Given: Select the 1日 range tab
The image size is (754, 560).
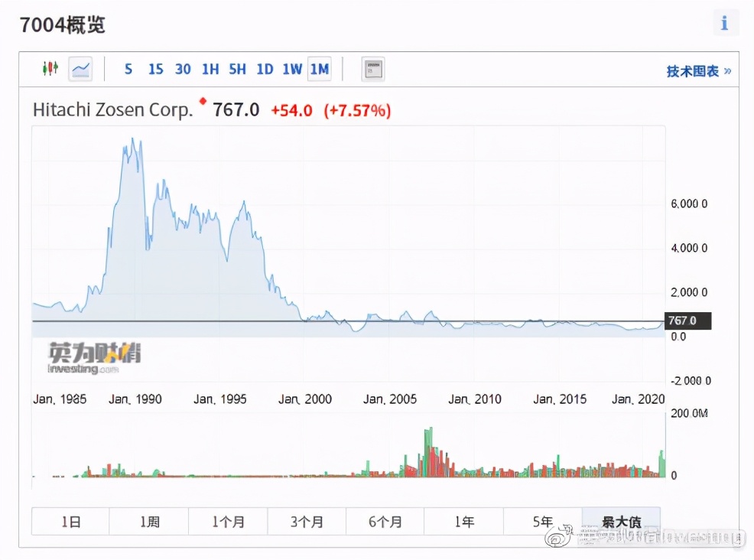Looking at the screenshot, I should pyautogui.click(x=70, y=522).
